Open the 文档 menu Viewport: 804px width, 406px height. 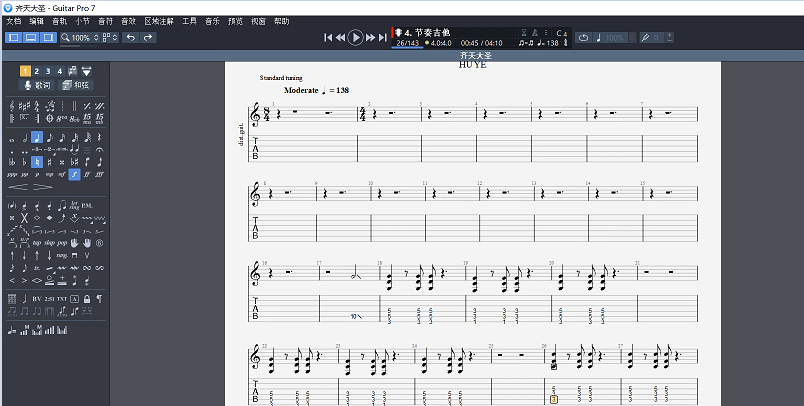pyautogui.click(x=14, y=21)
